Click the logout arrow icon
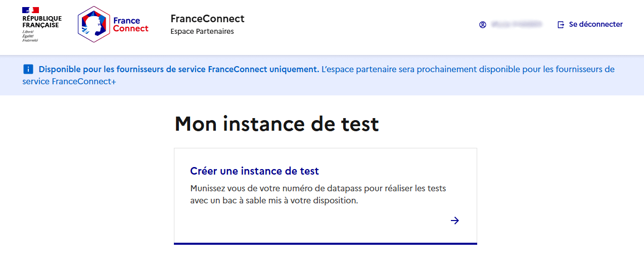 coord(561,24)
